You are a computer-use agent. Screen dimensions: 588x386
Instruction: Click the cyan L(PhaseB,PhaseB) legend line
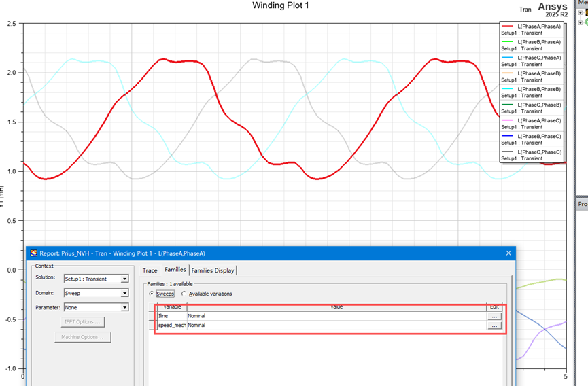(x=507, y=89)
